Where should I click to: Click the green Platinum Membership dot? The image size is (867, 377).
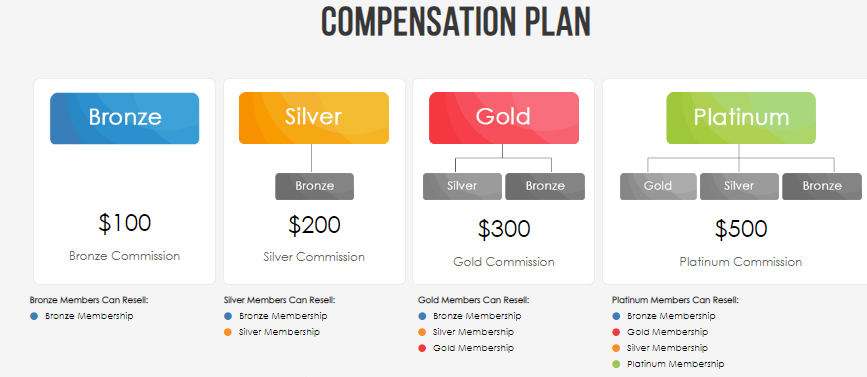coord(616,364)
